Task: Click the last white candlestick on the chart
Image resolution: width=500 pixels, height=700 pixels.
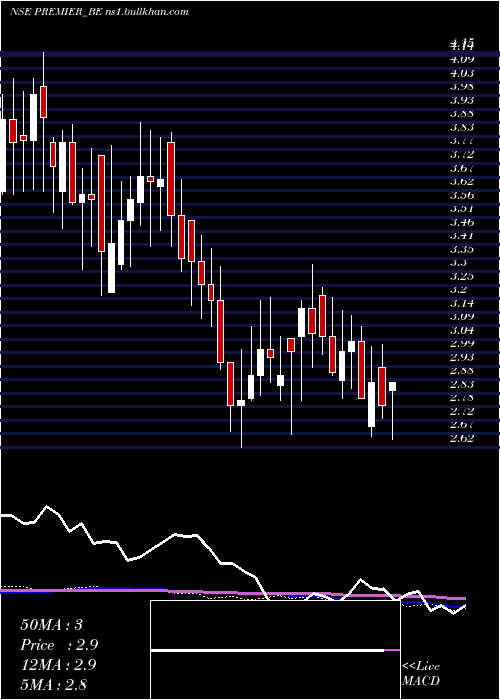Action: tap(392, 387)
